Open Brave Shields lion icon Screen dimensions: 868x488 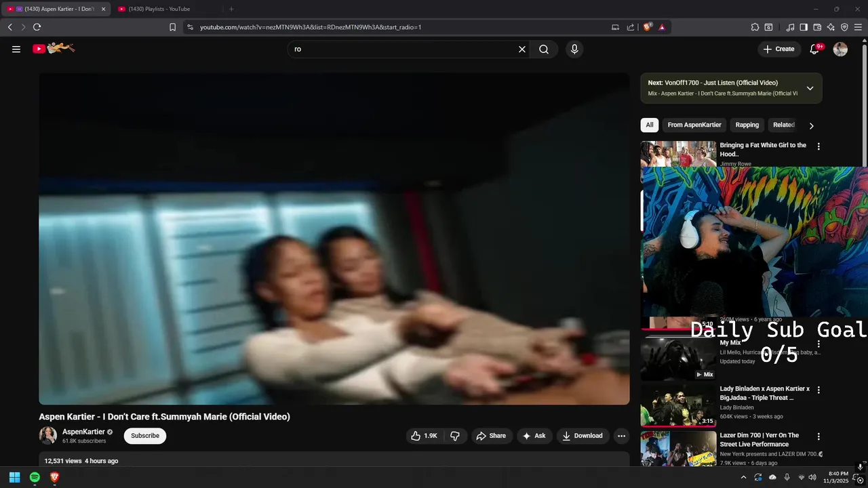point(647,27)
